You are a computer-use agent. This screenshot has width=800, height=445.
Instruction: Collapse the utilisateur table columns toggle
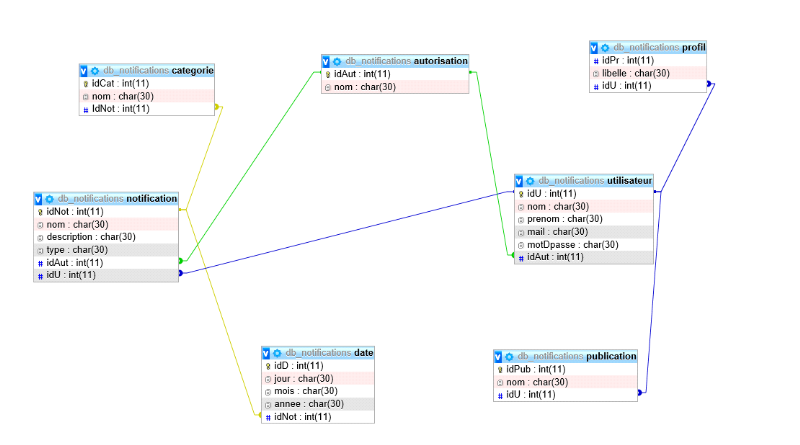519,181
